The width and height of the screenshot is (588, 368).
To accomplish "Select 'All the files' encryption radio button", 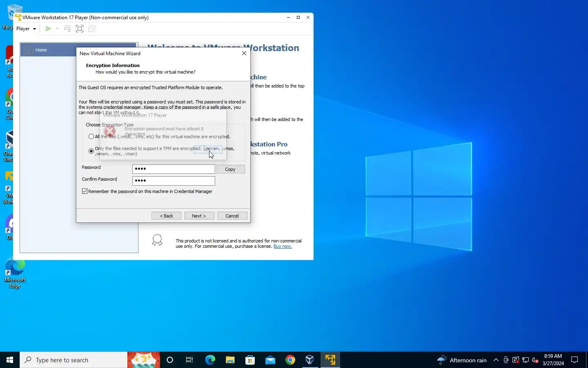I will click(x=91, y=137).
